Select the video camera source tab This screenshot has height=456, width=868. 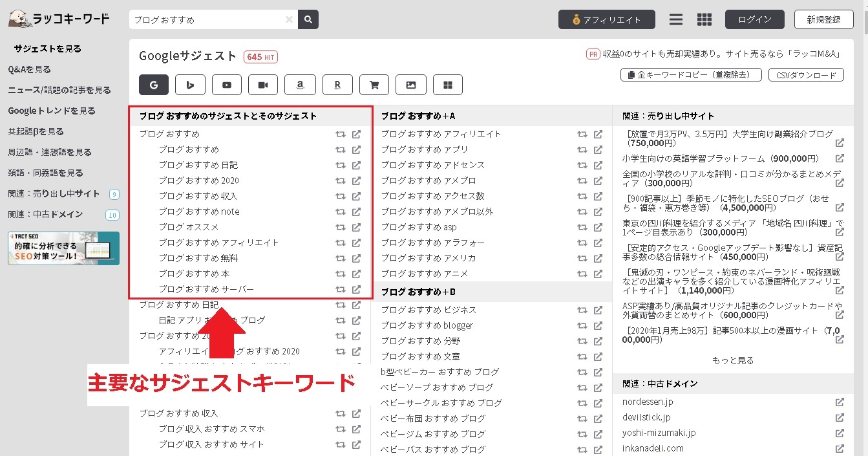point(263,85)
